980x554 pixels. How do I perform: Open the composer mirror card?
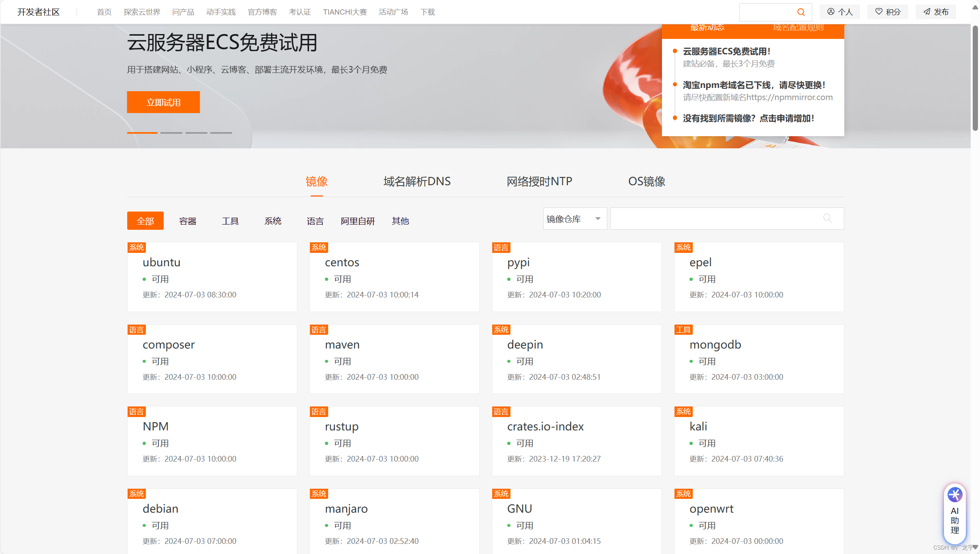point(212,359)
